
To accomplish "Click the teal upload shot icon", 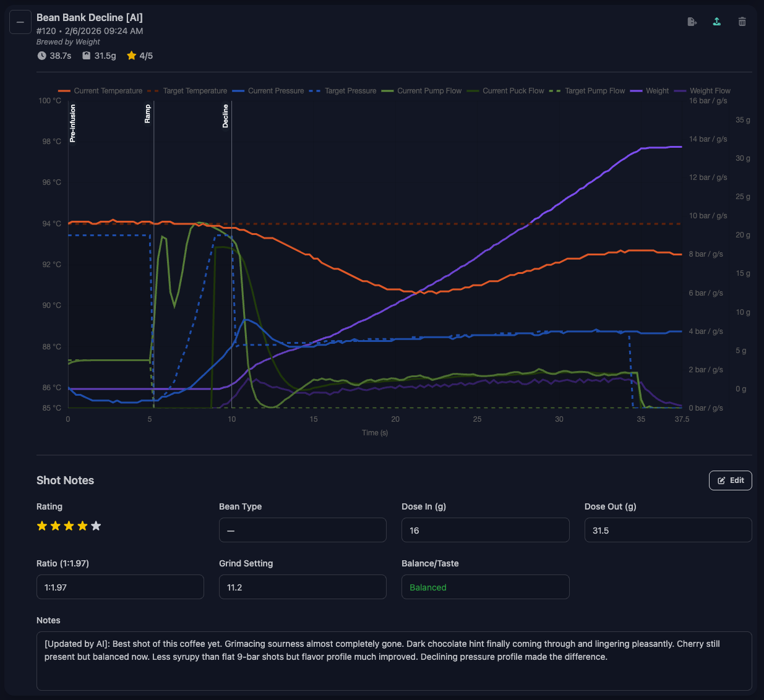I will pos(716,21).
